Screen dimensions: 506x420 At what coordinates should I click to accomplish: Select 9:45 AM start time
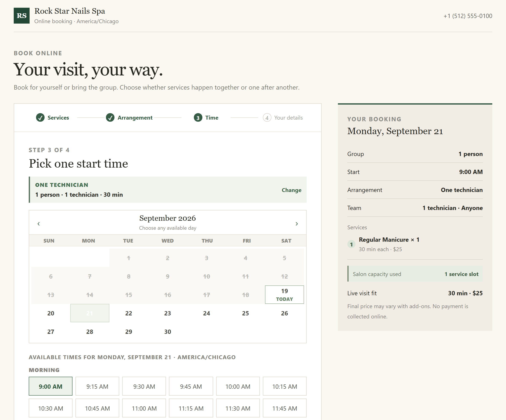(x=191, y=386)
